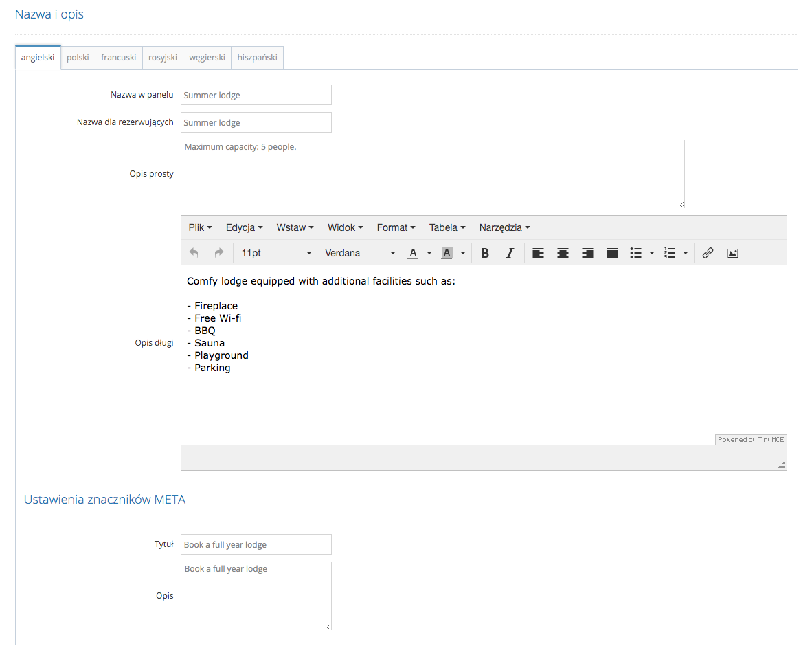Switch to the polski language tab
Viewport: 812px width, 655px height.
[x=78, y=58]
